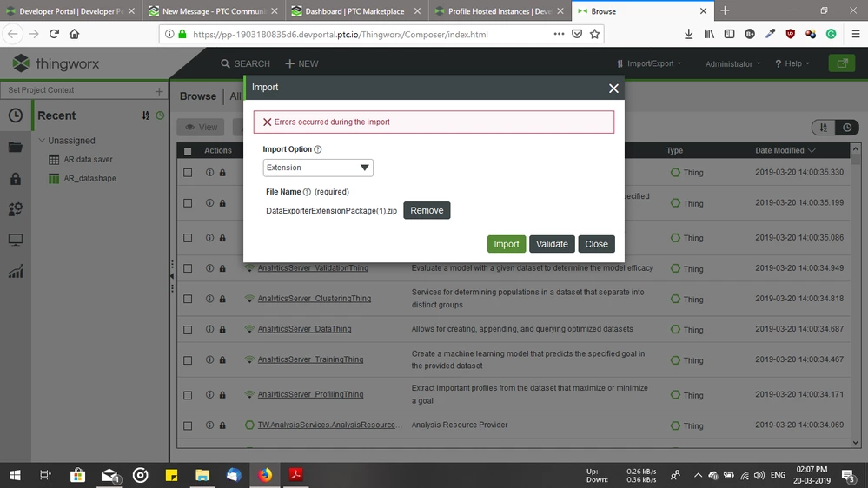Open the Windows Start menu

click(x=15, y=475)
